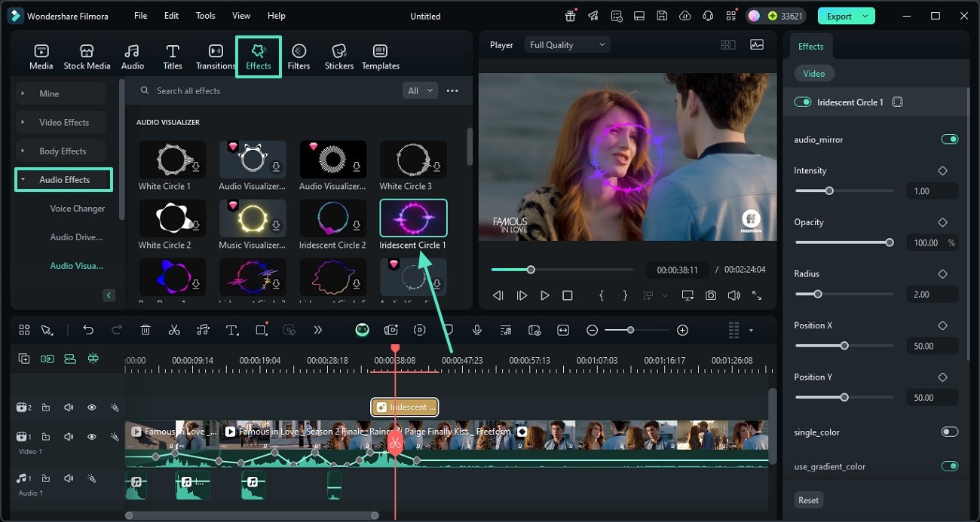The image size is (980, 522).
Task: Open the Tools menu
Action: click(205, 16)
